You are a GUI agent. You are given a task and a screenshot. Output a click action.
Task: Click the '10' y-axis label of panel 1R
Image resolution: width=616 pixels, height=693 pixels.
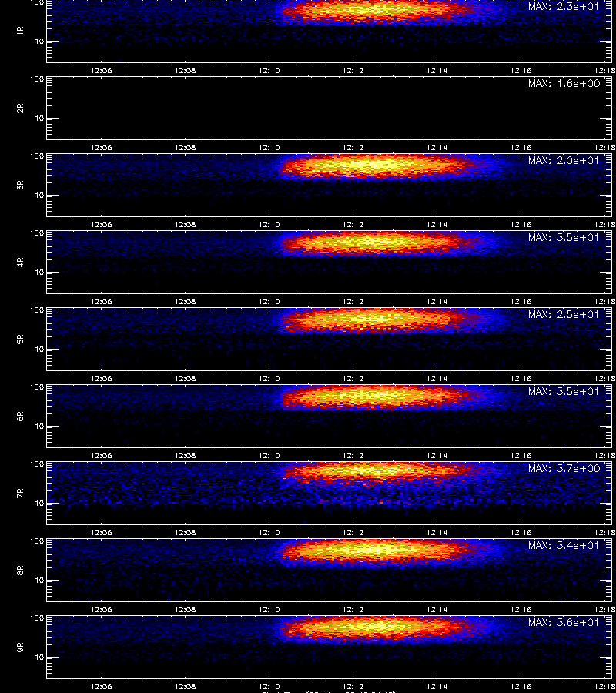40,42
